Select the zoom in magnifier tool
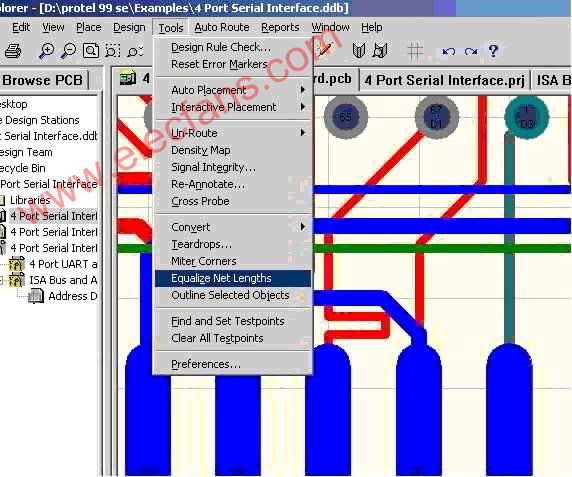 [46, 51]
